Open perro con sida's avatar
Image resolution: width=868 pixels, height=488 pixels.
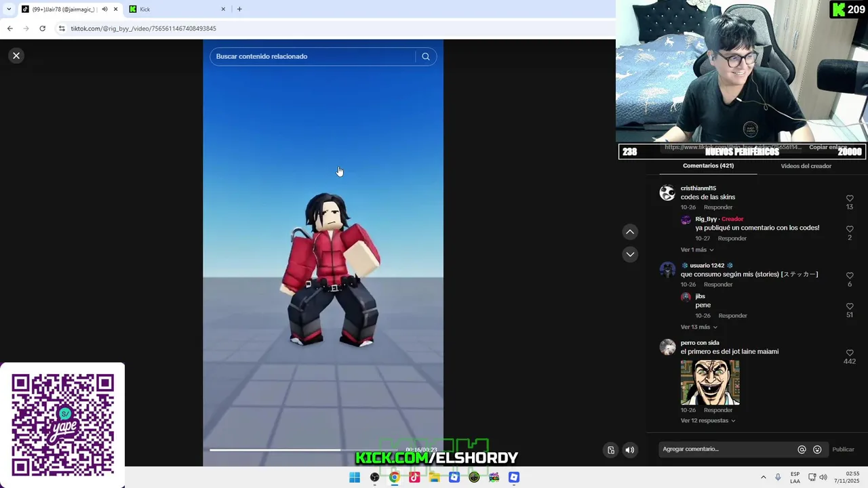click(x=668, y=348)
